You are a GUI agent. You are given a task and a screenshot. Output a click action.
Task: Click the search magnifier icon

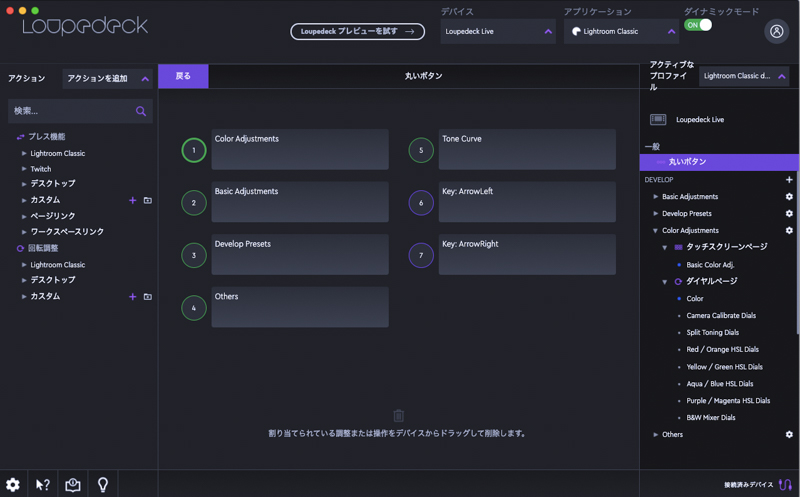(x=141, y=111)
